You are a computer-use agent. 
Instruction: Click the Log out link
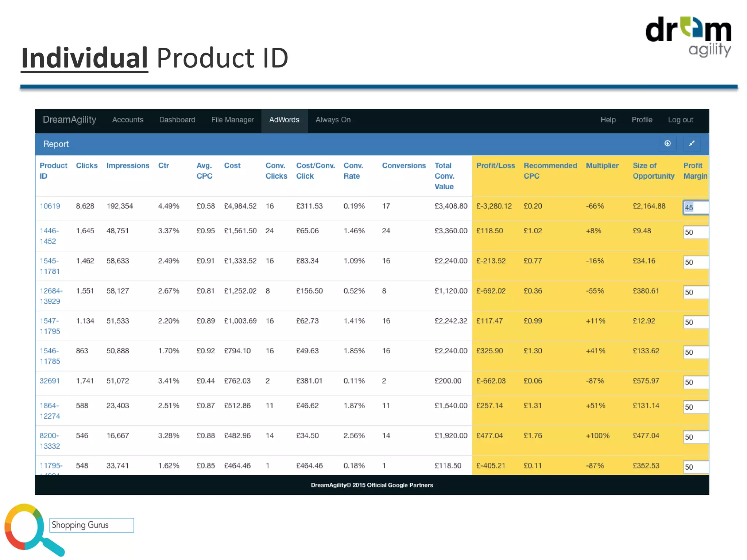[680, 120]
